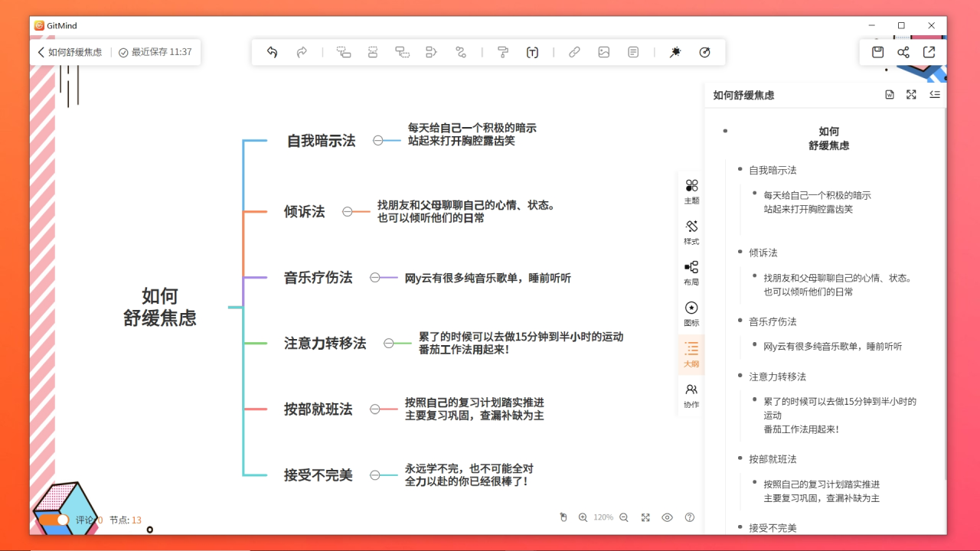Open the 协作 collaboration panel
980x551 pixels.
click(691, 395)
